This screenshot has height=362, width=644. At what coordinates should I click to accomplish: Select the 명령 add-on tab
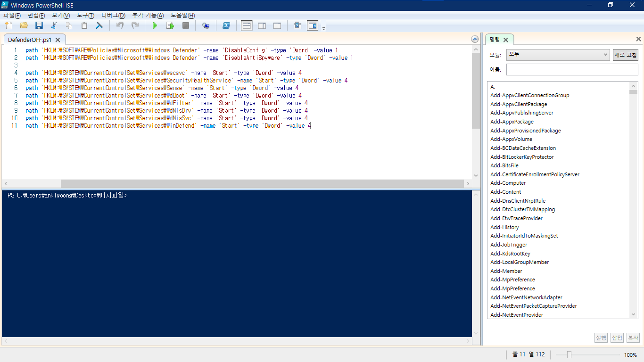tap(495, 40)
